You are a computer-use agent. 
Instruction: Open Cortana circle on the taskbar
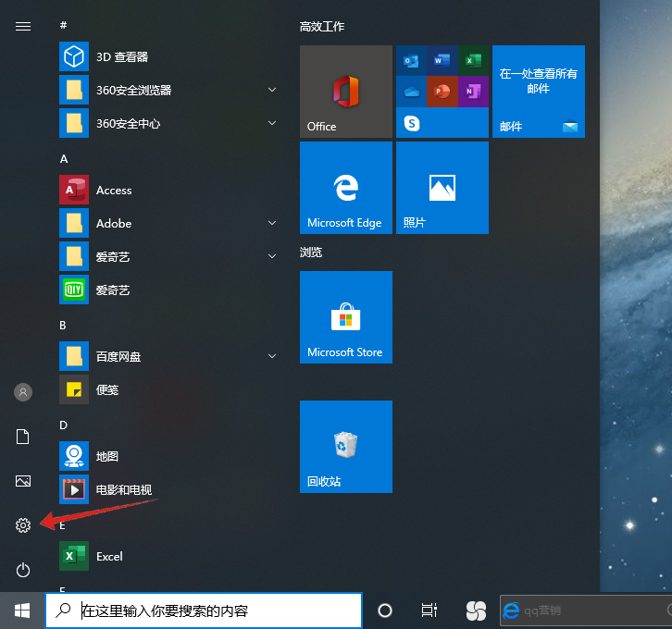385,610
